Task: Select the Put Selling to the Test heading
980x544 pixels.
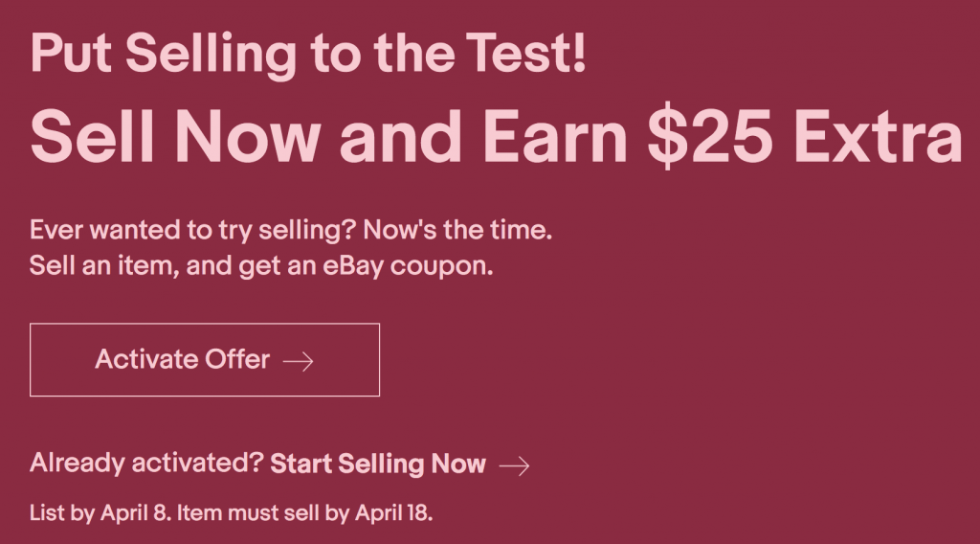Action: (x=308, y=53)
